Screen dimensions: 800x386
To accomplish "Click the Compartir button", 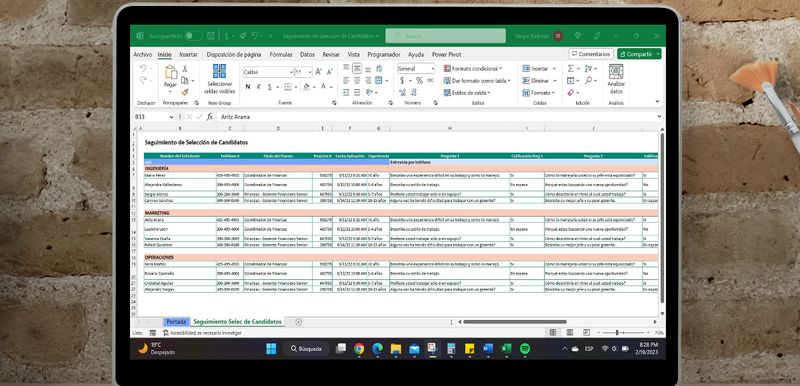I will (x=639, y=54).
